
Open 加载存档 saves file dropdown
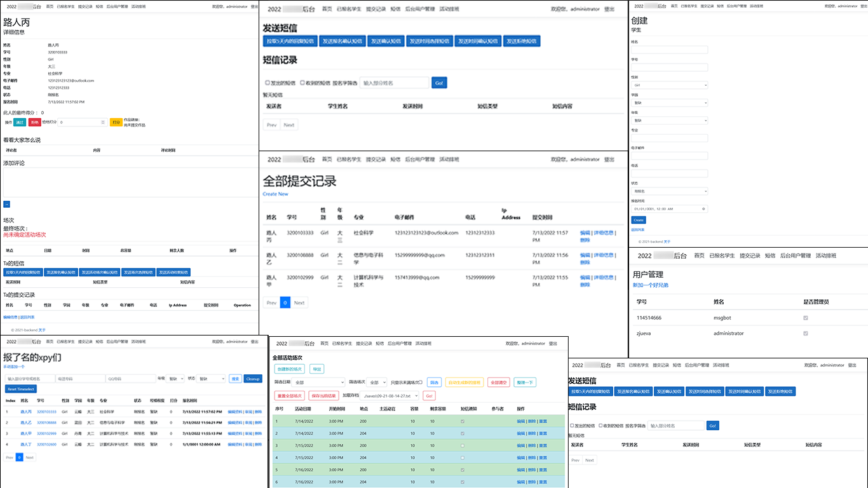[x=390, y=395]
